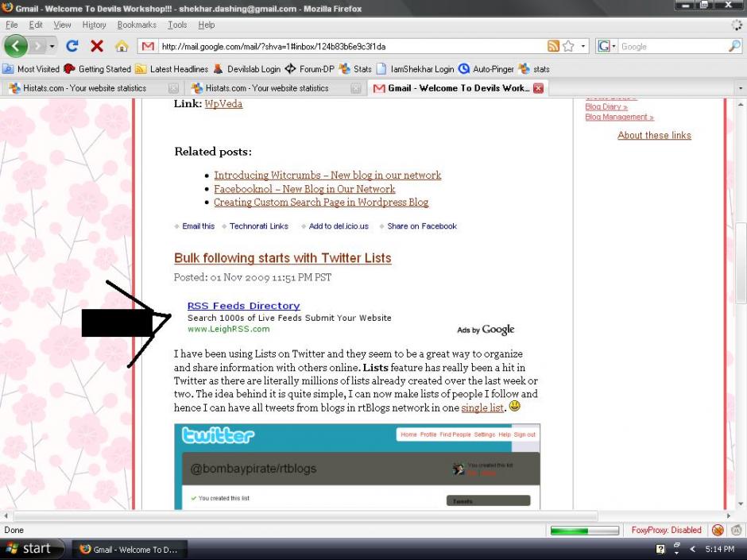Close the first Histats.com tab
The image size is (747, 560).
(173, 88)
